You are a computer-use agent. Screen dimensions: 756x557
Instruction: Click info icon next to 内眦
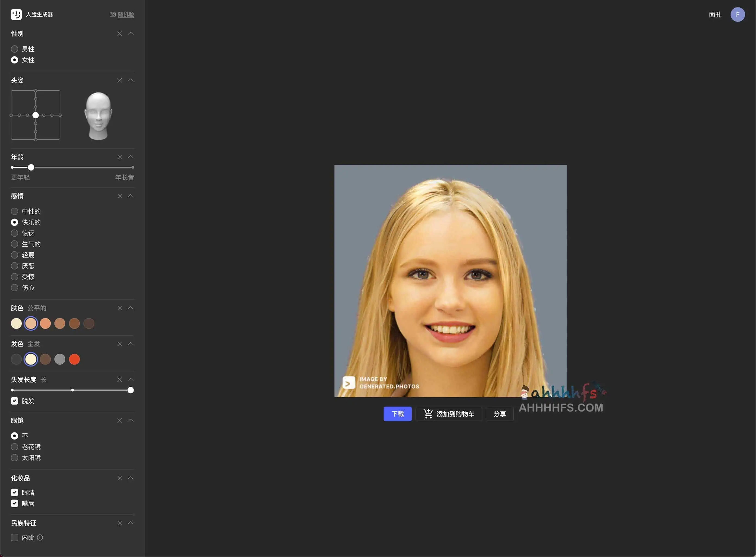pyautogui.click(x=40, y=537)
